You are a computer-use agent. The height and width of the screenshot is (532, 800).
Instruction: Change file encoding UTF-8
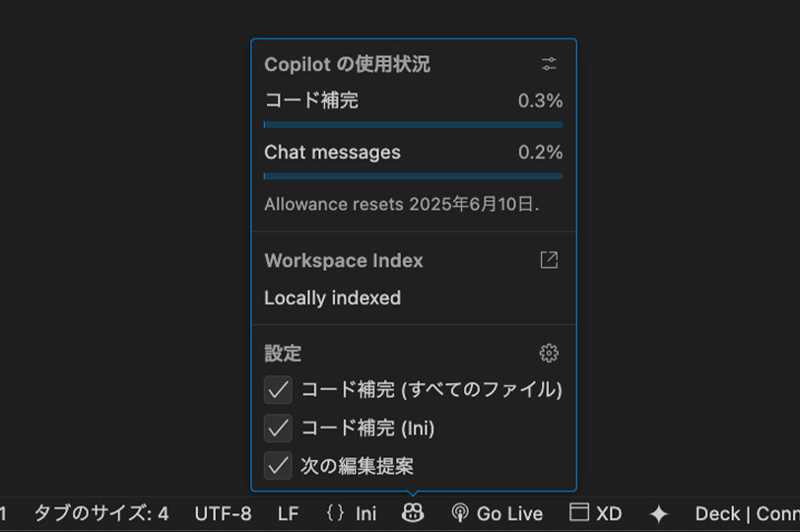[x=223, y=513]
